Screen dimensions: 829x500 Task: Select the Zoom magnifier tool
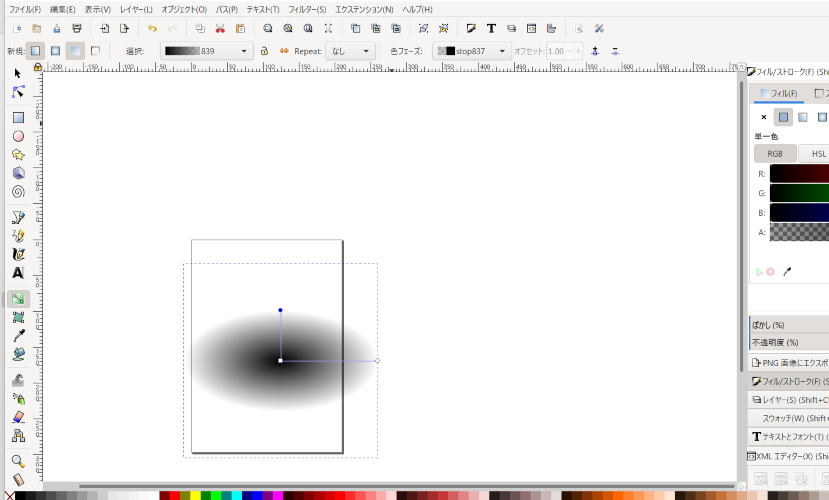(18, 461)
